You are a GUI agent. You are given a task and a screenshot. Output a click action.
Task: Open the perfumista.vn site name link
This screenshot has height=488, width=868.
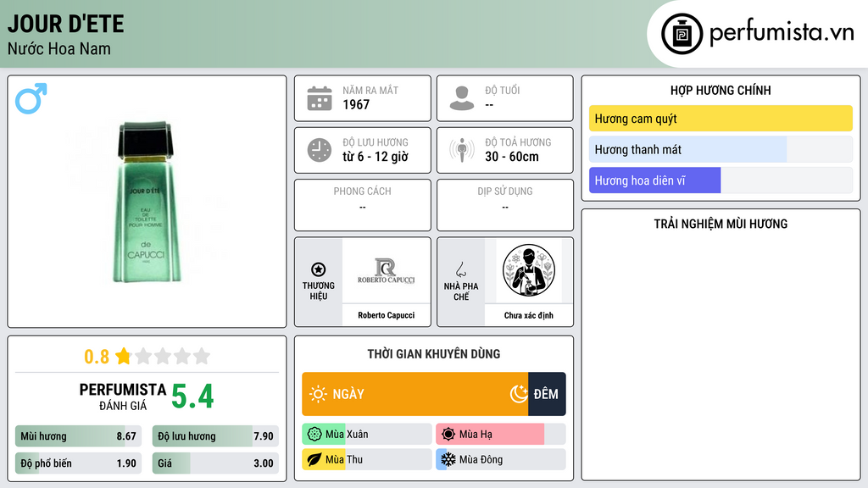pyautogui.click(x=782, y=32)
